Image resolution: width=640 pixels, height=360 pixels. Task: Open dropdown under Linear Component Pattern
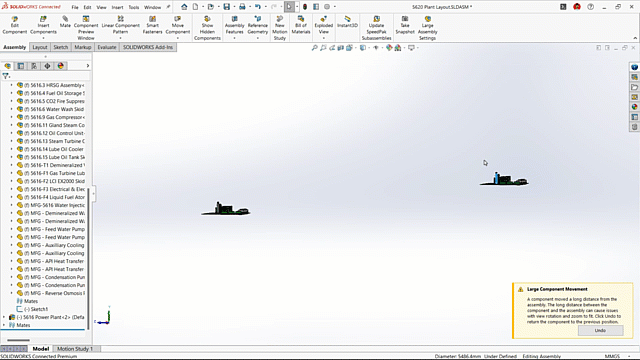pos(120,38)
